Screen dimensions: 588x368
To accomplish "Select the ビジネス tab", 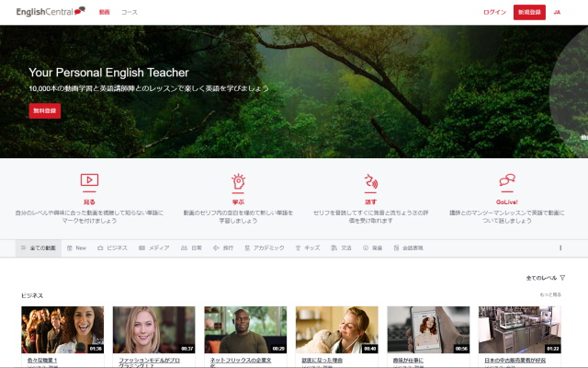I will (112, 248).
